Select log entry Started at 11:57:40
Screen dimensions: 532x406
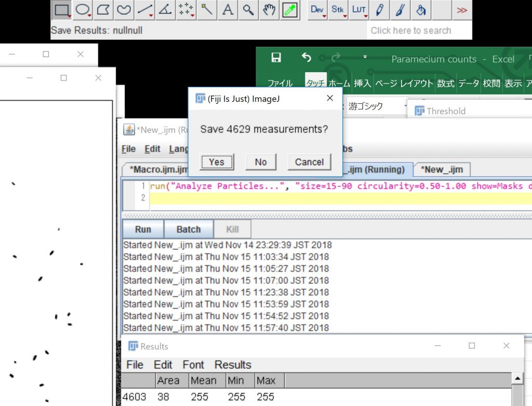click(x=227, y=328)
